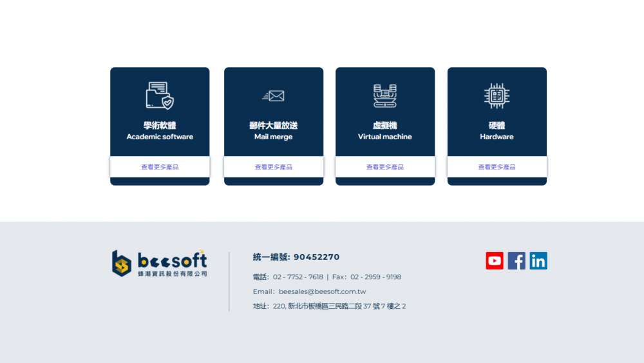Click the 統一編號 90452270 text
644x363 pixels.
tap(296, 257)
